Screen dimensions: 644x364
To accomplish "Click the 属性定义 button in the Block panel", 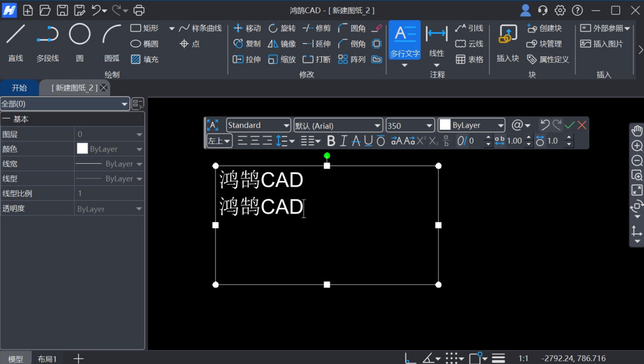I will pyautogui.click(x=548, y=60).
